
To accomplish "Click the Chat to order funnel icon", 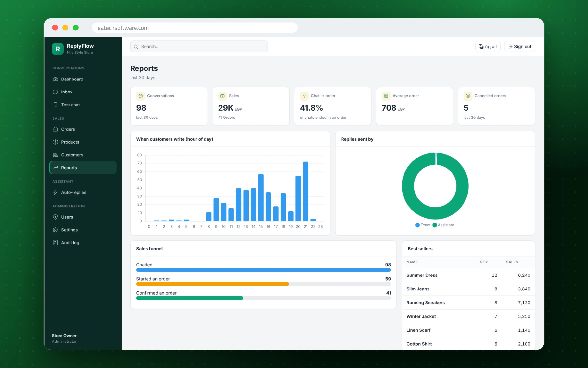I will point(304,96).
